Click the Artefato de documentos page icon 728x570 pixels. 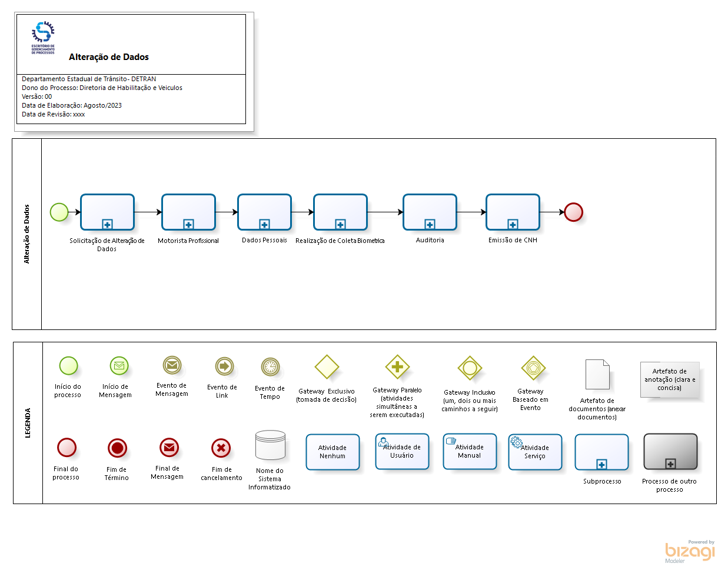[x=597, y=374]
